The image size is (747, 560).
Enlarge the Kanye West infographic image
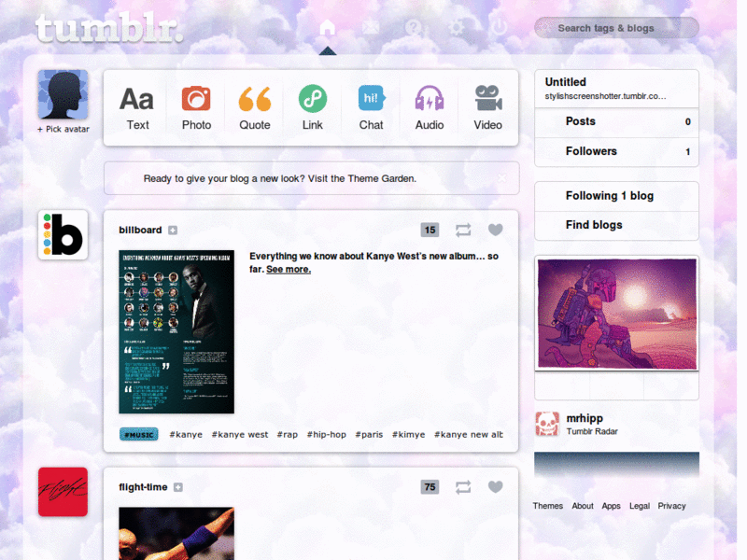point(176,332)
